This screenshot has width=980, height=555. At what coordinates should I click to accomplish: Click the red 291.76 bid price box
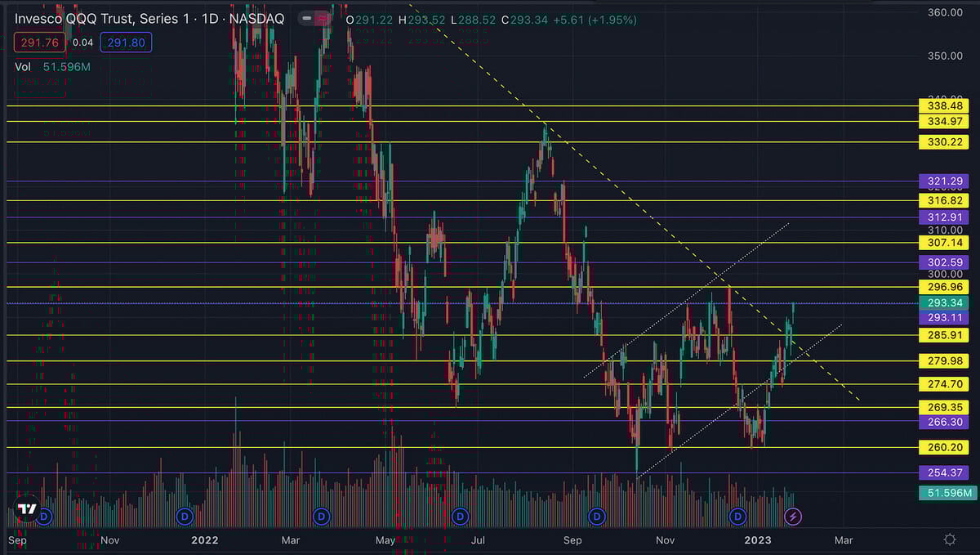pos(39,43)
